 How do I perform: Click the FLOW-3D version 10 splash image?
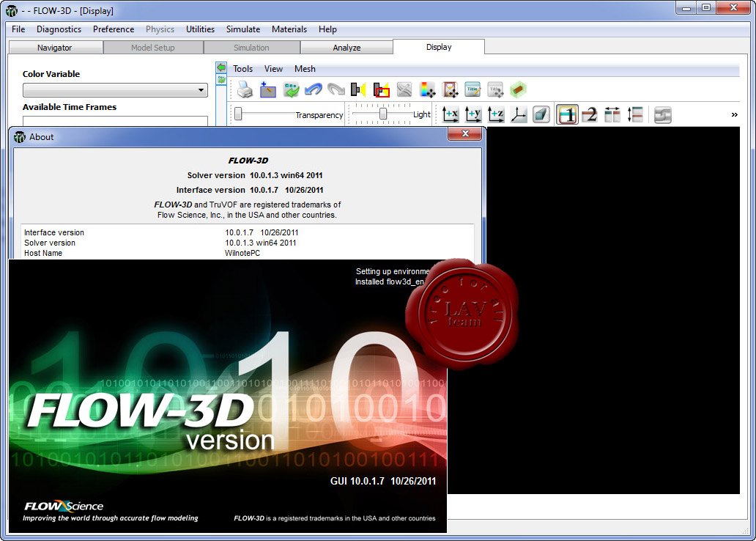(x=228, y=396)
